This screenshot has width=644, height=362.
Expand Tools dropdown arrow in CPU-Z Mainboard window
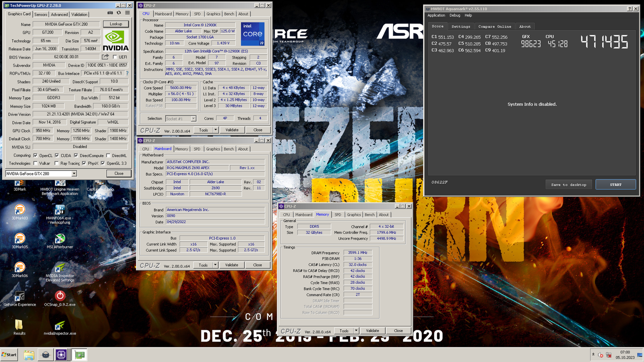(x=215, y=265)
